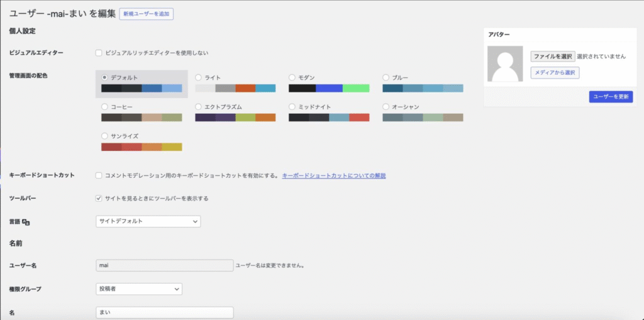
Task: Select the デフォルト color scheme radio button
Action: pyautogui.click(x=105, y=77)
